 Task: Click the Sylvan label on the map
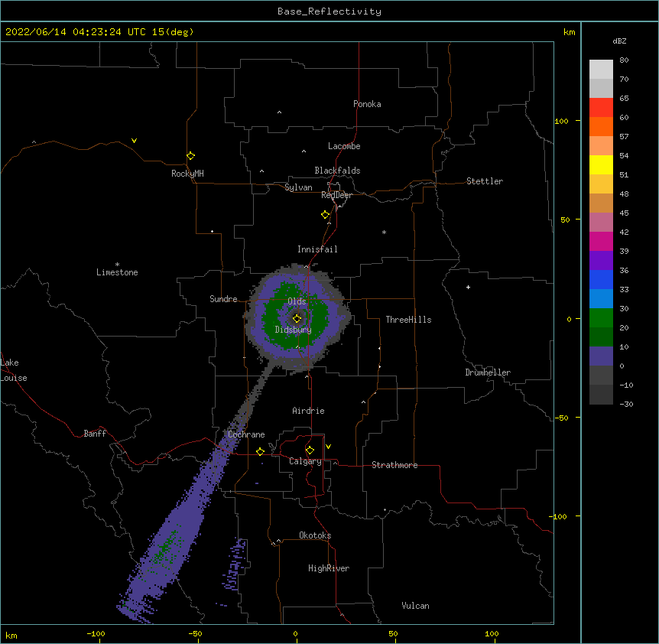(298, 187)
